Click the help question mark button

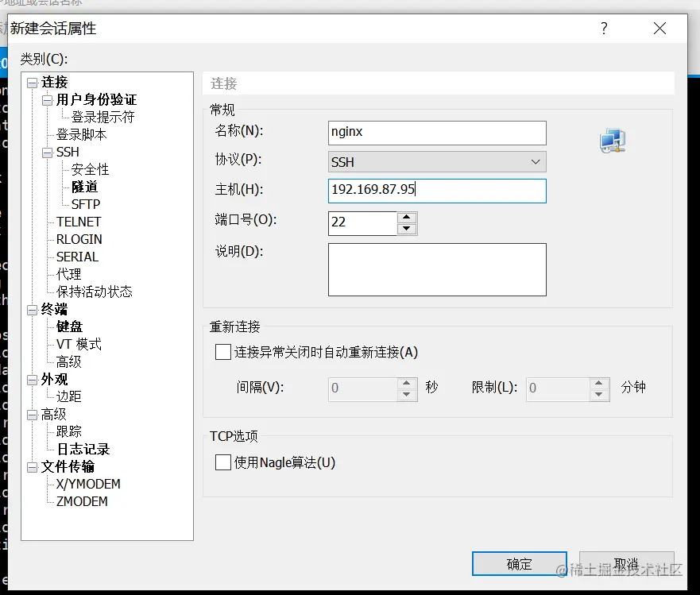pos(604,29)
